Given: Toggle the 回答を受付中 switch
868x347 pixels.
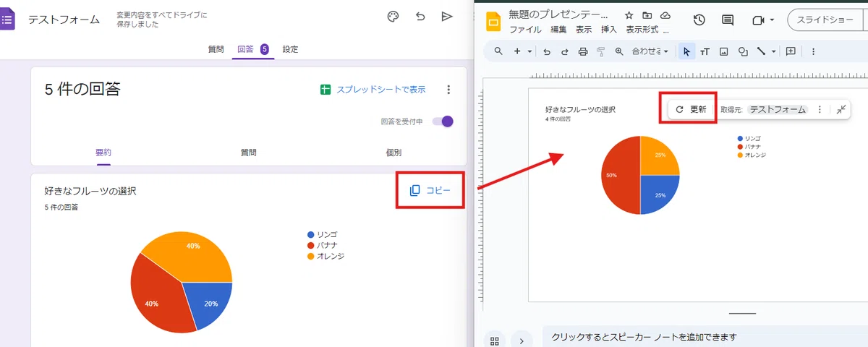Looking at the screenshot, I should 443,121.
